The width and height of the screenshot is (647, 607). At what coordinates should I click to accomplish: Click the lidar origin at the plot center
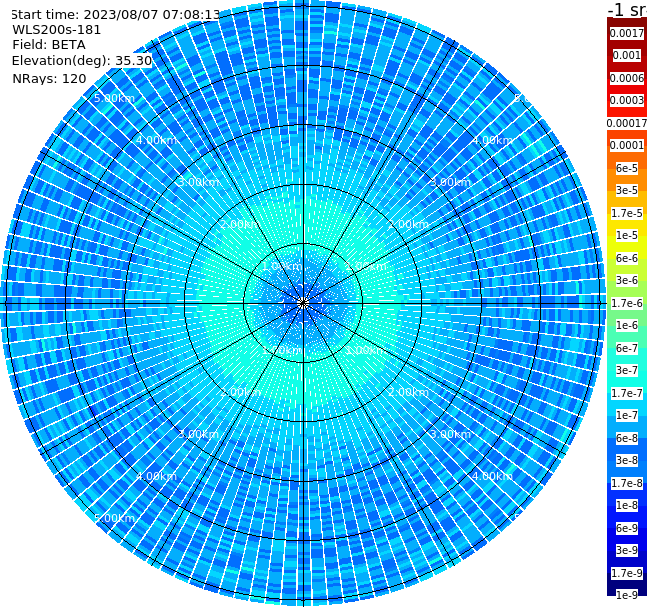point(303,303)
